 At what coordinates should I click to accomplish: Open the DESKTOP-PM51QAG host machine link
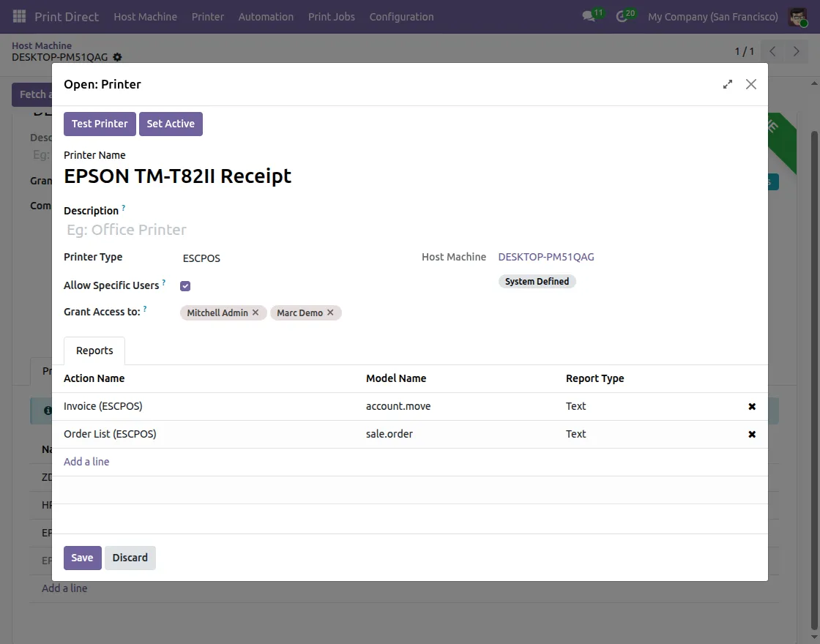(x=546, y=257)
